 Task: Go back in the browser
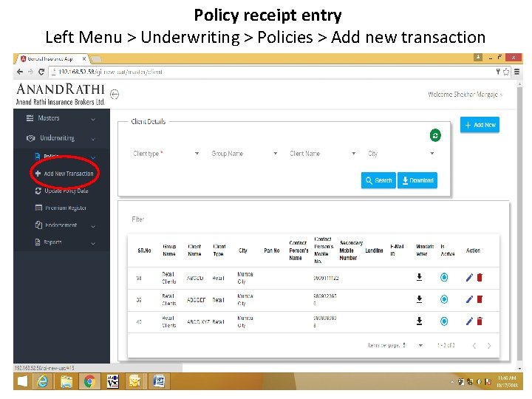click(20, 72)
